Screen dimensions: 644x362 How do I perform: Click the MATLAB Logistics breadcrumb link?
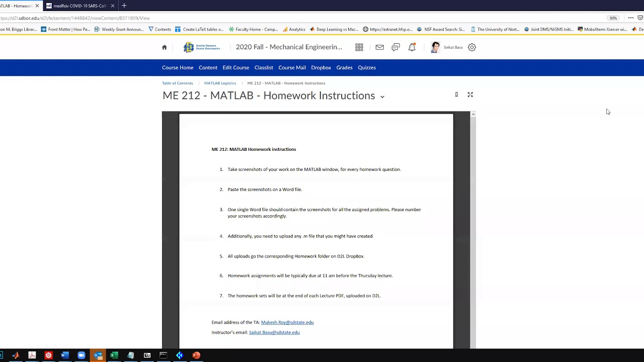coord(220,83)
